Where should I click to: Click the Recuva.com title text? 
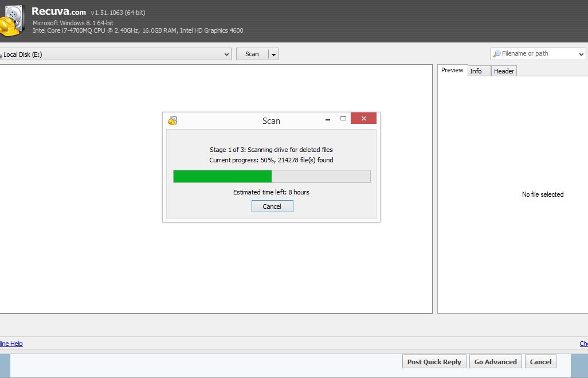(59, 11)
